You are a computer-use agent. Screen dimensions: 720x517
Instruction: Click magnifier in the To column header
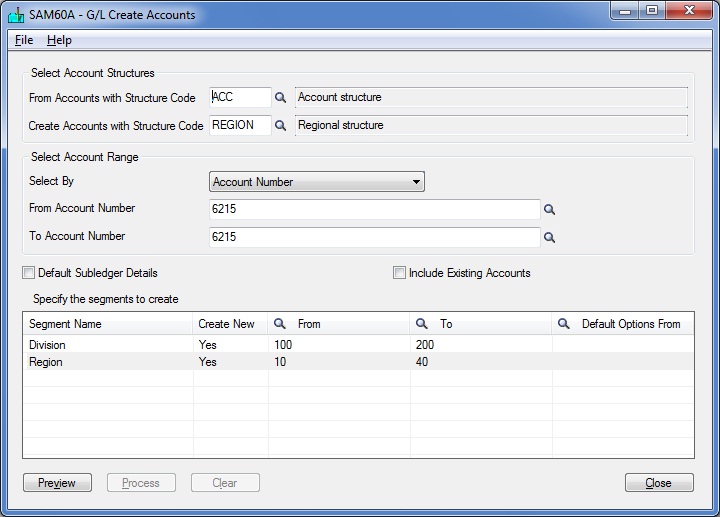[422, 324]
